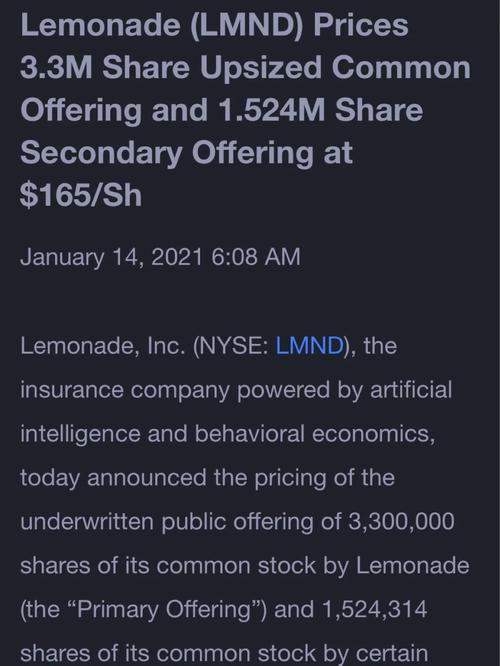Screen dimensions: 500x666
Task: Click the word NYSE in the body paragraph
Action: [x=233, y=345]
